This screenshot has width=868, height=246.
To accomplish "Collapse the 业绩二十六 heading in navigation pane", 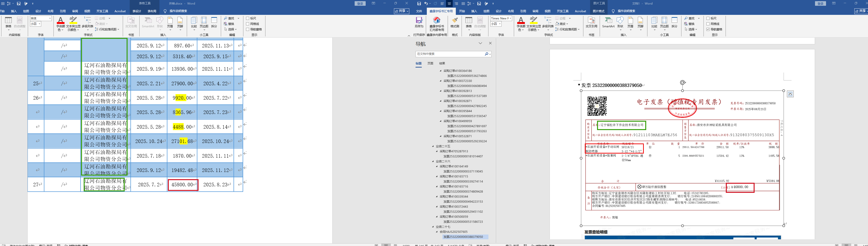I will [433, 161].
